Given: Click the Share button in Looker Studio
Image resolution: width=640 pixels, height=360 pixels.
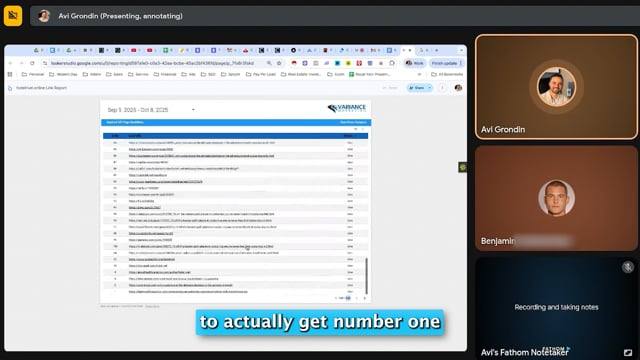Looking at the screenshot, I should [x=417, y=88].
